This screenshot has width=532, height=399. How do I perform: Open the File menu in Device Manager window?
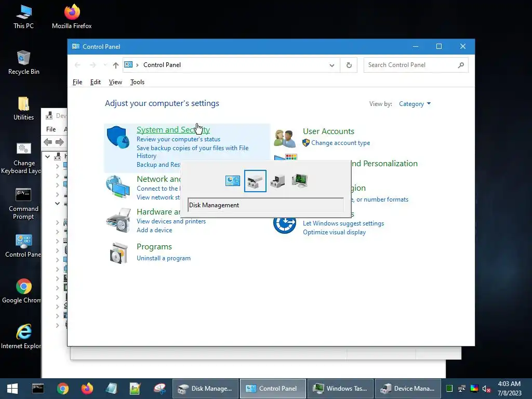[51, 129]
